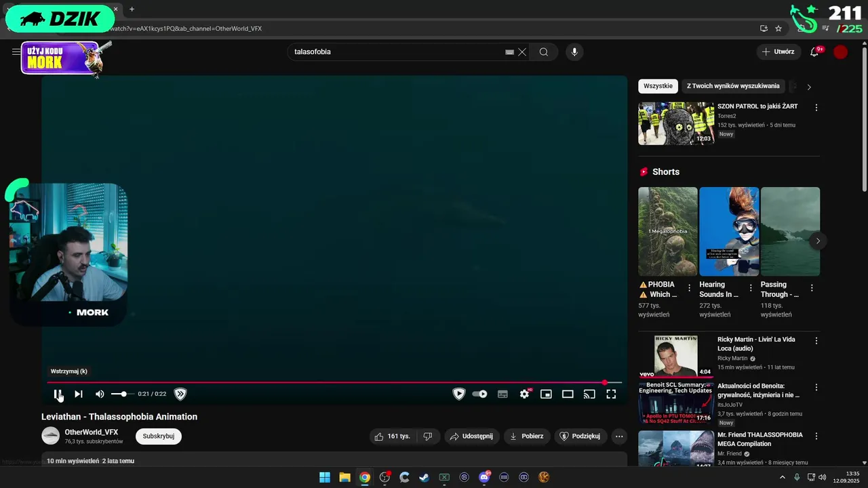The image size is (868, 488).
Task: Enable miniplayer mode
Action: 546,394
